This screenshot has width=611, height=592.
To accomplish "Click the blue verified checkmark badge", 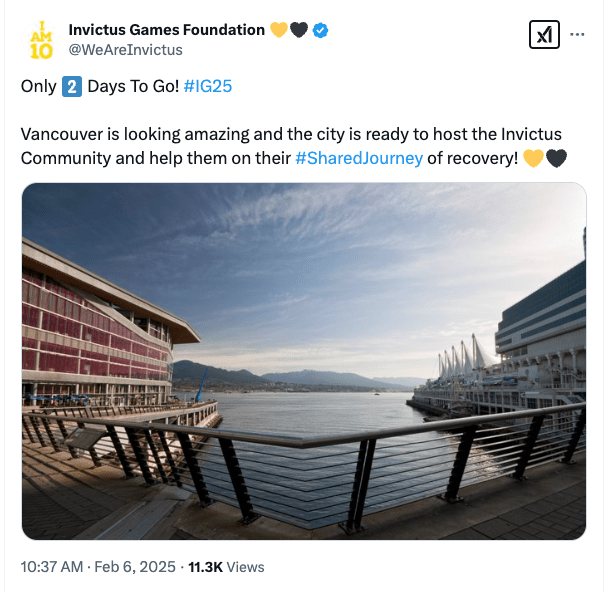I will (x=320, y=30).
